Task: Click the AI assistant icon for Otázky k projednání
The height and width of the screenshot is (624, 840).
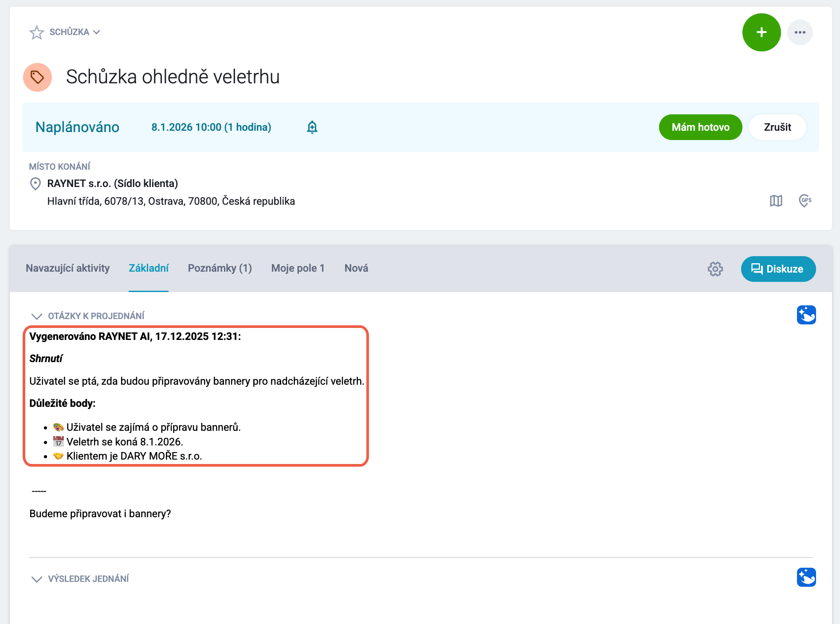Action: (806, 315)
